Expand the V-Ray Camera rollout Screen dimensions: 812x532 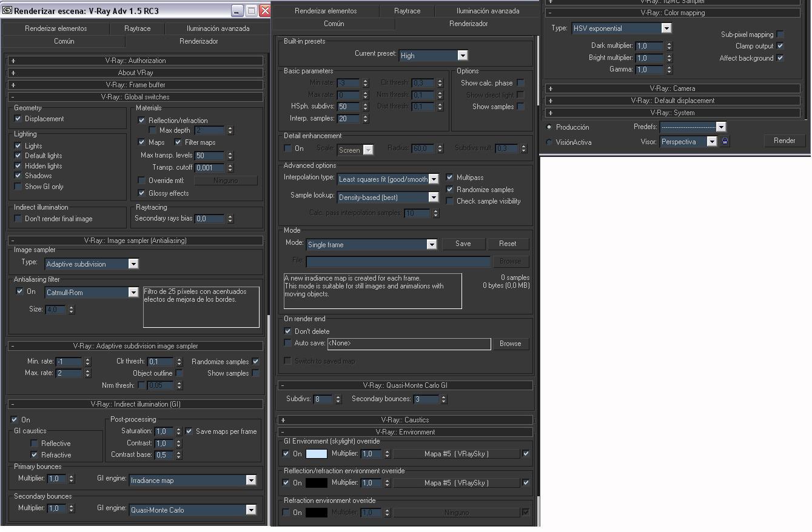coord(673,88)
